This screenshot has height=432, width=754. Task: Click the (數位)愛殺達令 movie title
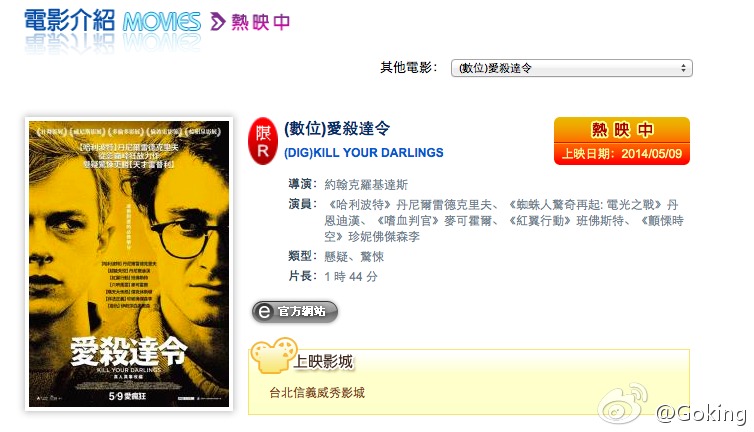tap(337, 128)
